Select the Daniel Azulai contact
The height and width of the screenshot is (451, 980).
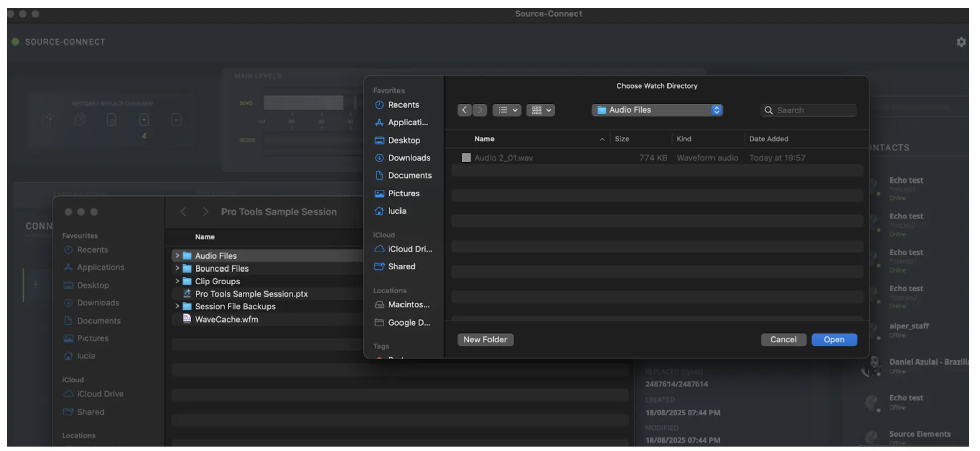pyautogui.click(x=915, y=366)
